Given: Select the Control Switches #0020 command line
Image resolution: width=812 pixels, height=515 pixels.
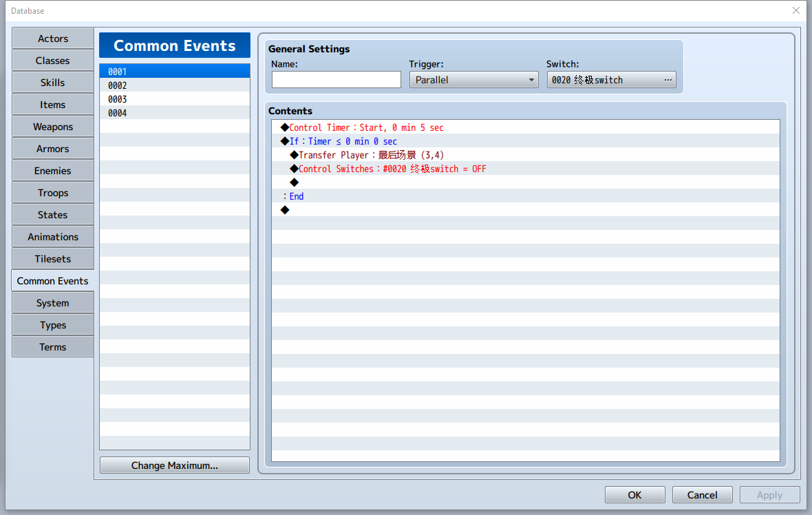Looking at the screenshot, I should pos(525,169).
